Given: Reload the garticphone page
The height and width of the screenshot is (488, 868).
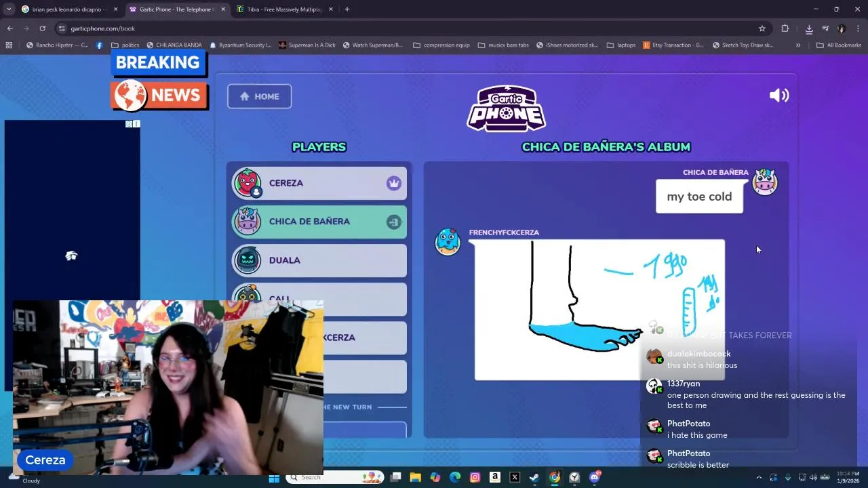Looking at the screenshot, I should (x=42, y=28).
